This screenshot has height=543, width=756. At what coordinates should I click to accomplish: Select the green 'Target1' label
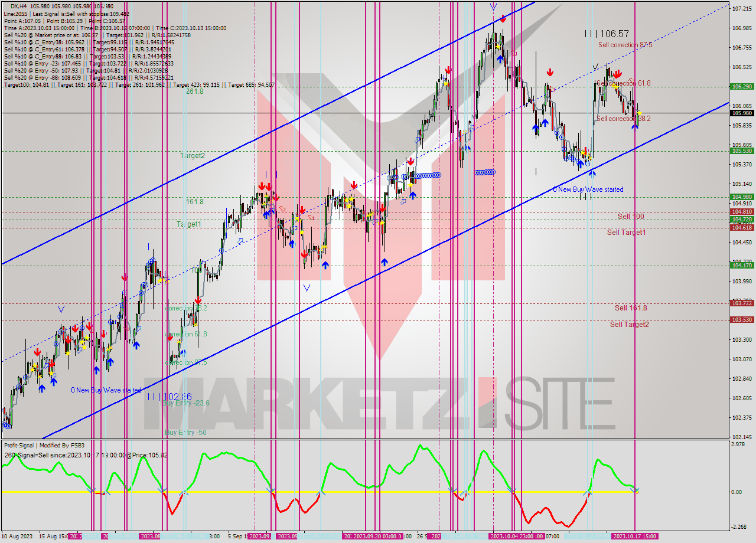pos(189,224)
